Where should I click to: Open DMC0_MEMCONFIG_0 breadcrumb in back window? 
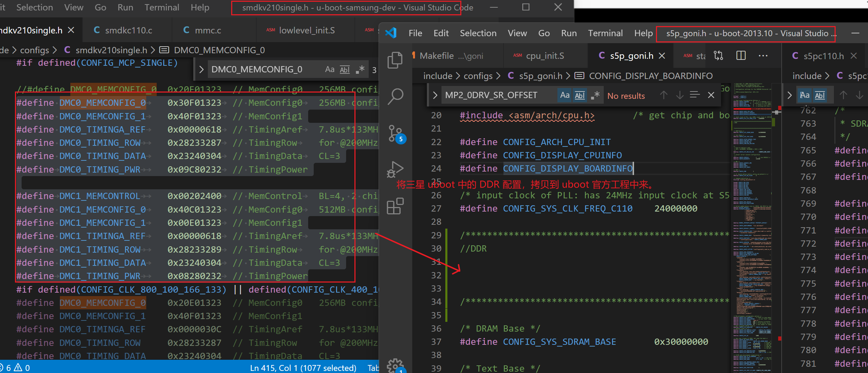219,50
